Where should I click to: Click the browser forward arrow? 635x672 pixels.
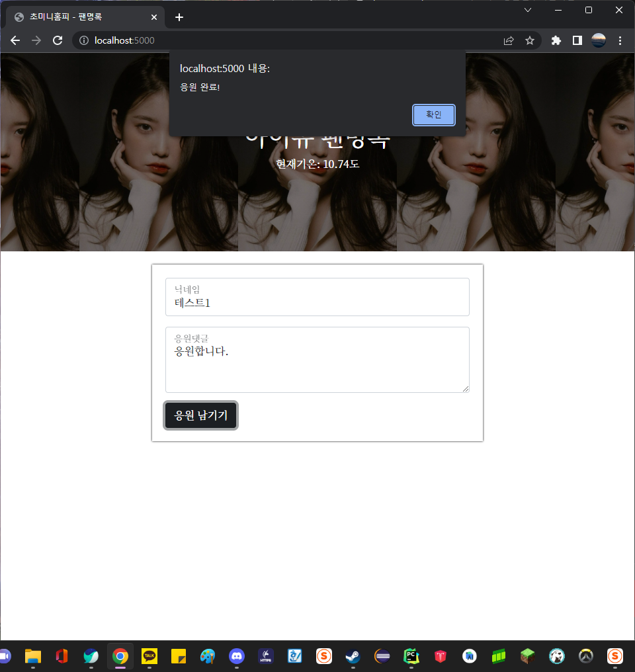(x=36, y=40)
